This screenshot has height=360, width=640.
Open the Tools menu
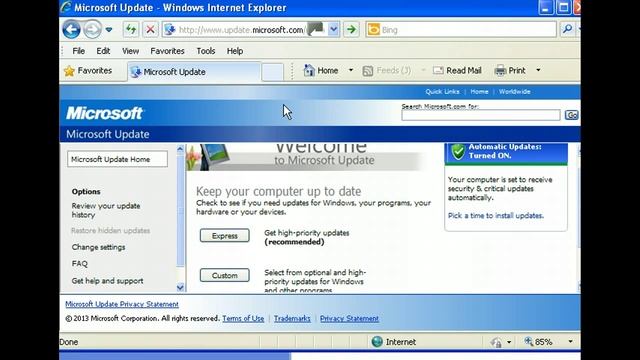point(206,51)
